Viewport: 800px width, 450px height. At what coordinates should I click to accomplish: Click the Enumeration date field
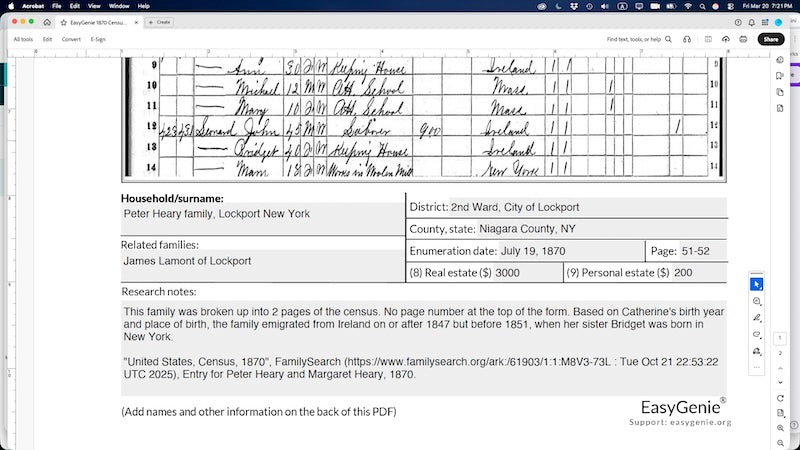[x=571, y=251]
